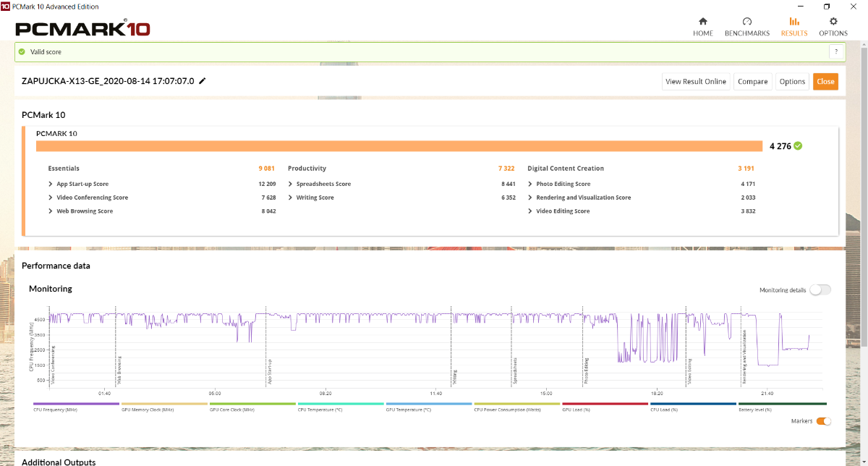Click the GPU Load red legend swatch
868x466 pixels.
tap(605, 404)
